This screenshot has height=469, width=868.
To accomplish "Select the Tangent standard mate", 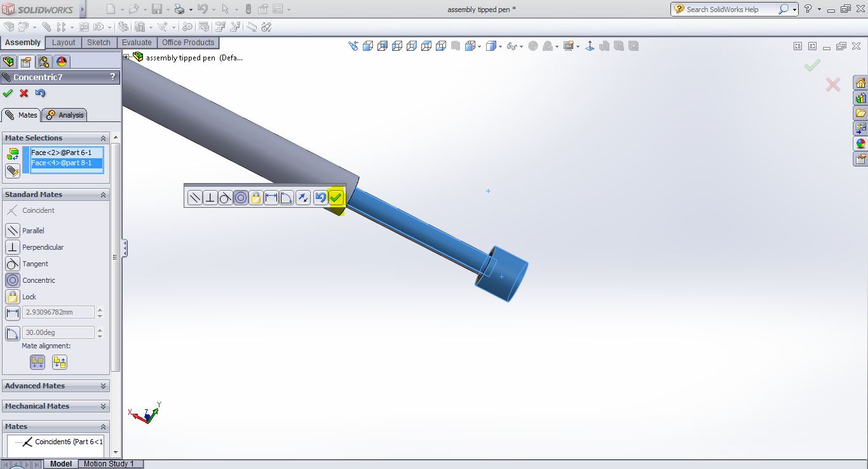I will click(x=13, y=264).
